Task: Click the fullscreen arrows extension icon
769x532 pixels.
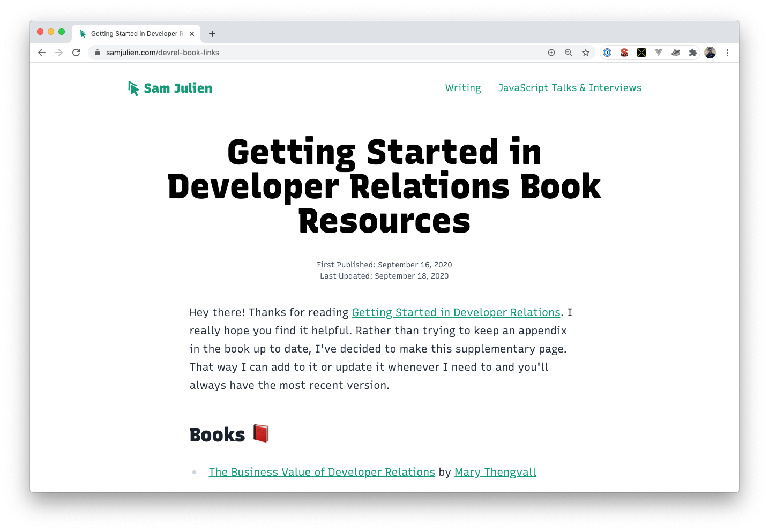Action: pos(641,53)
